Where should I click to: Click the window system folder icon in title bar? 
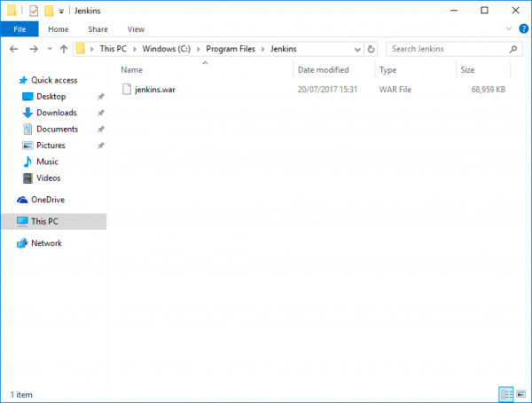tap(12, 11)
